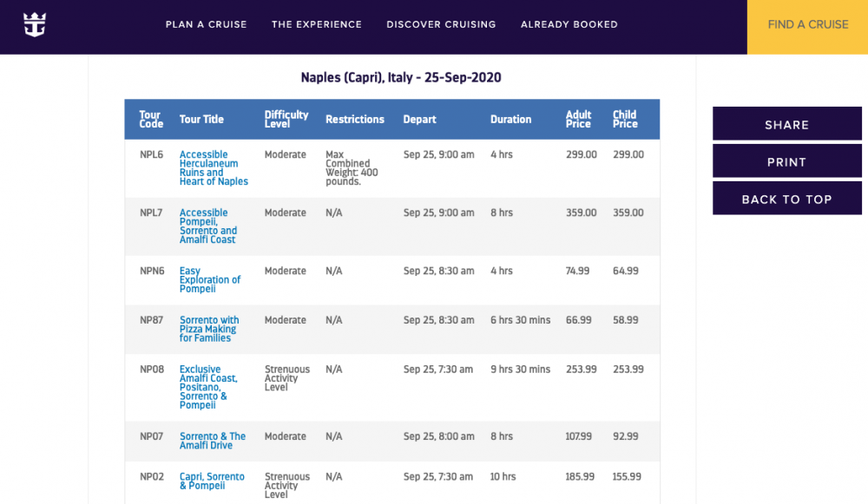Open Sorrento with Pizza Making for Families link

click(209, 329)
